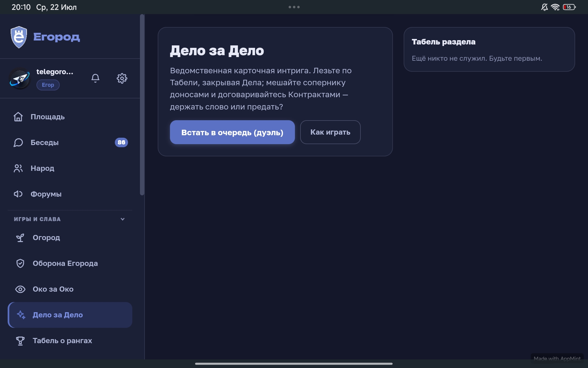
Task: Click the Огород sprout icon
Action: click(20, 238)
